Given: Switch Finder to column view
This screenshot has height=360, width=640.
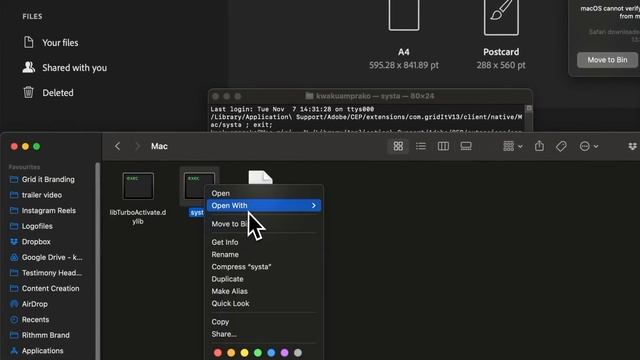Looking at the screenshot, I should coord(443,146).
